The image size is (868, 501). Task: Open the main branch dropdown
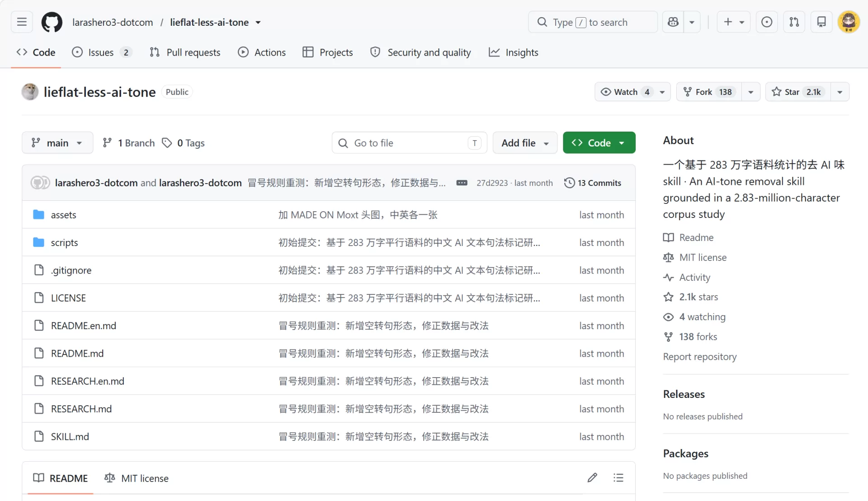point(57,143)
